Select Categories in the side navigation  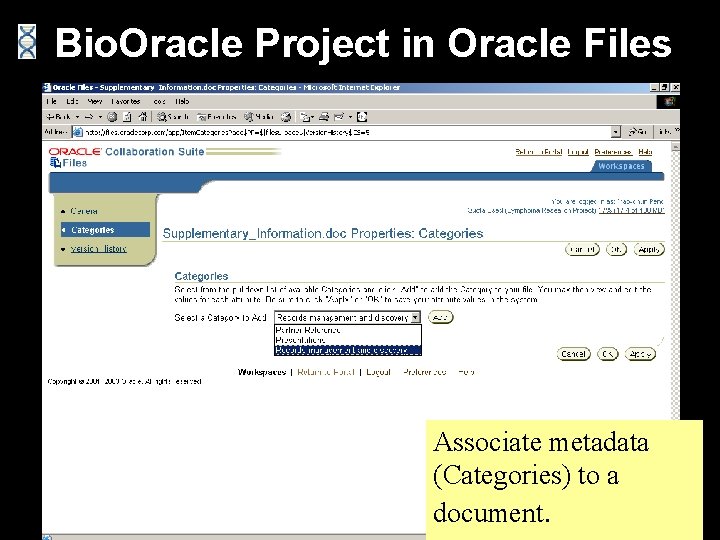coord(105,230)
